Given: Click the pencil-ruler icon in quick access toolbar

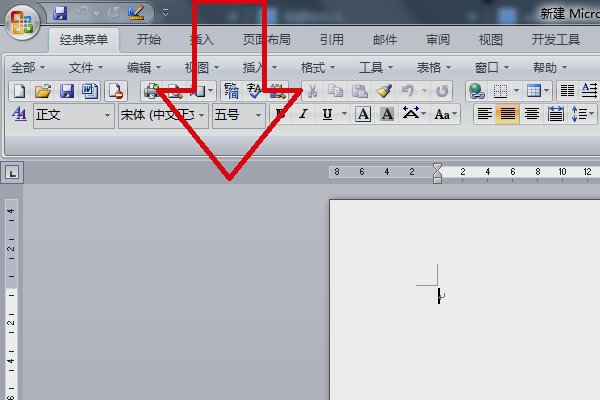Looking at the screenshot, I should 136,13.
